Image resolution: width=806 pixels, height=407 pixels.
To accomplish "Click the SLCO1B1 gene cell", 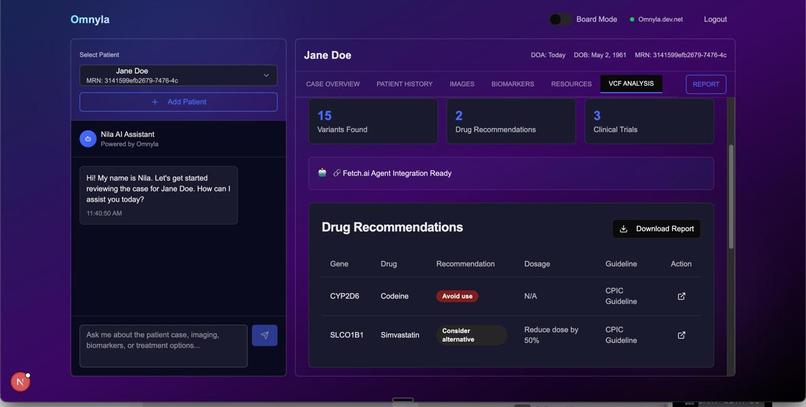I will click(x=346, y=335).
